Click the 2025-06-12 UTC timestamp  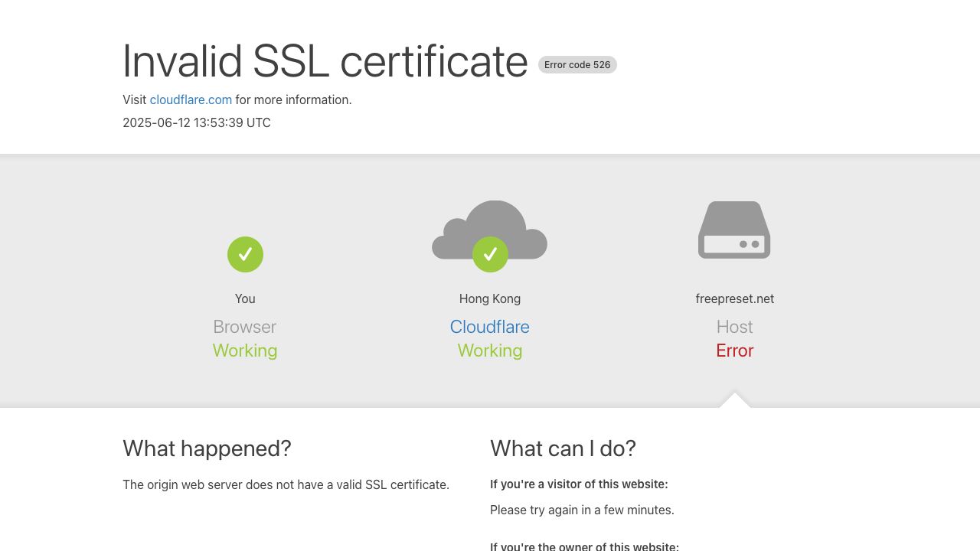(197, 122)
